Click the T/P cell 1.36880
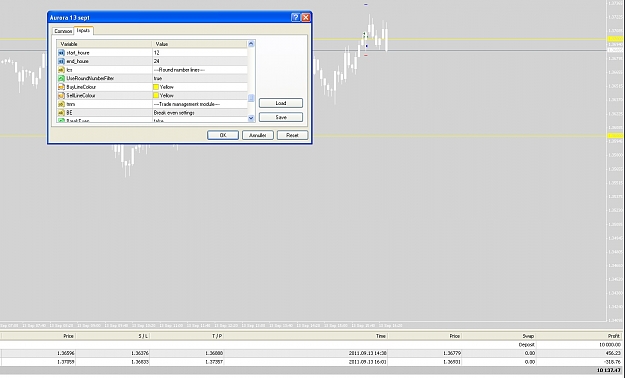 point(214,353)
